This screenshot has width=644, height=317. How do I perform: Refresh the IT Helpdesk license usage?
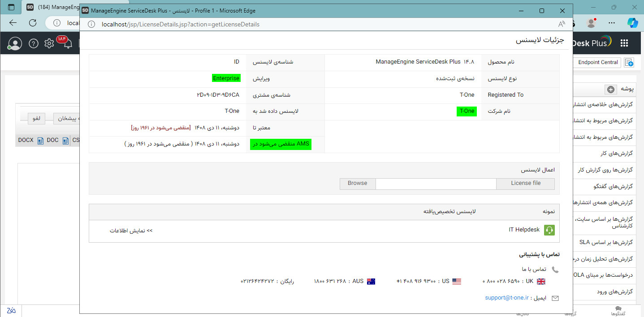click(549, 230)
